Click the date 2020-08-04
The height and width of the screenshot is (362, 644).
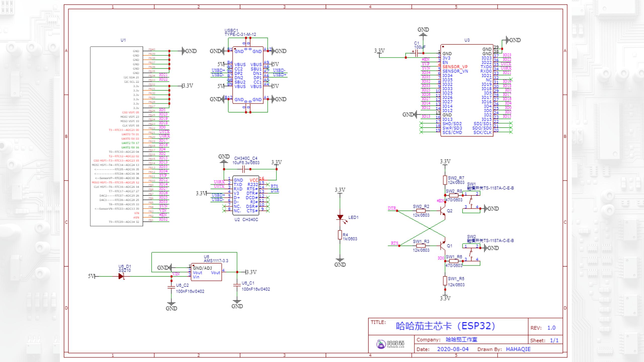coord(453,349)
